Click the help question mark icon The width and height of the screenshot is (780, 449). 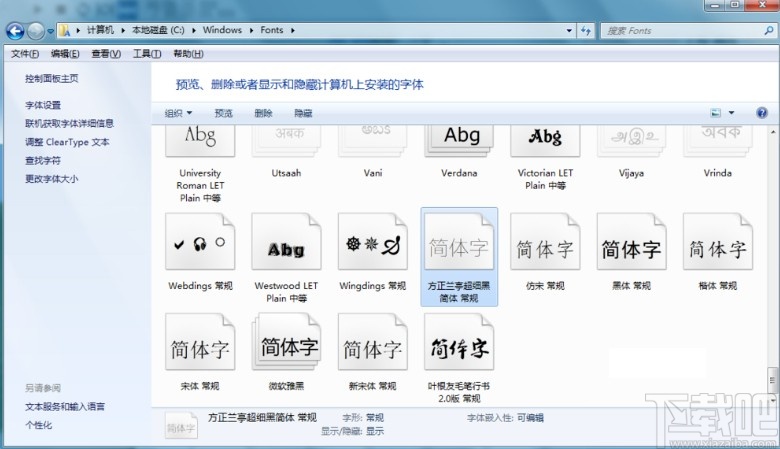(762, 113)
